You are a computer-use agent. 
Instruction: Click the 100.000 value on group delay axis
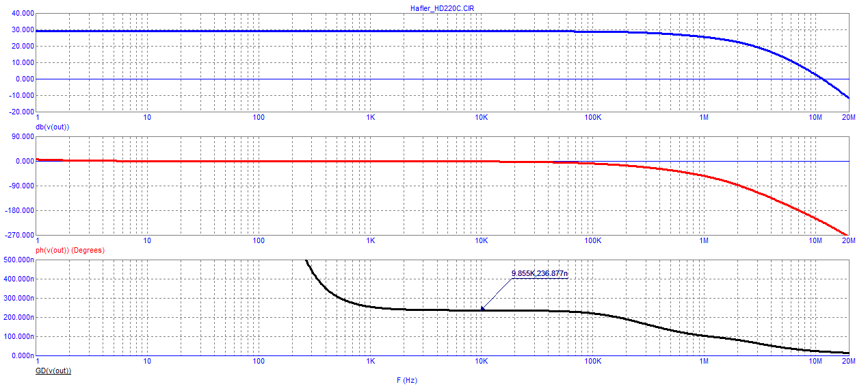pos(21,337)
